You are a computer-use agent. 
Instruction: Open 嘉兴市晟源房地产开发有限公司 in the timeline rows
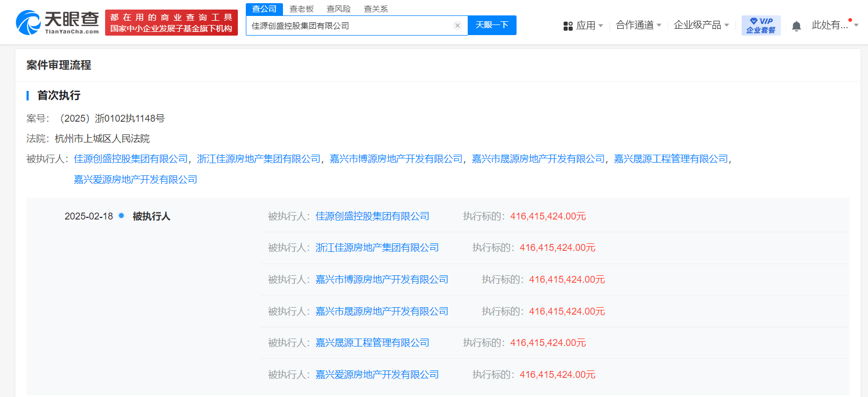(x=382, y=311)
